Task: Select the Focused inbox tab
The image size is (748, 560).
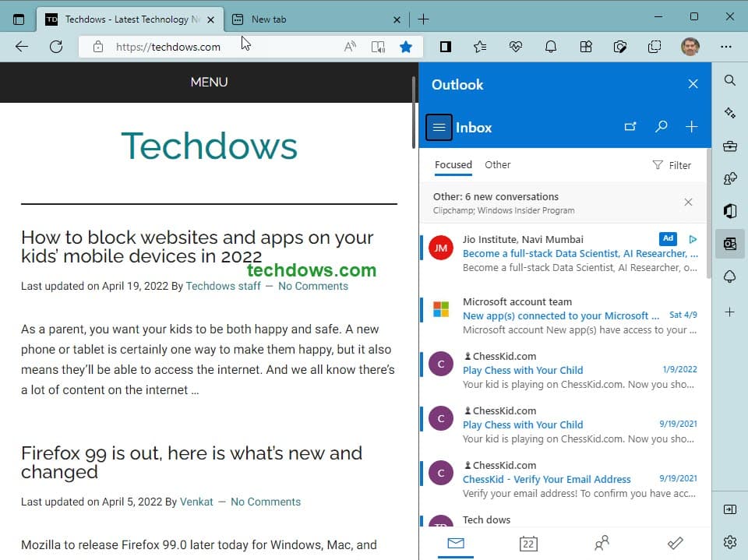Action: pos(453,165)
